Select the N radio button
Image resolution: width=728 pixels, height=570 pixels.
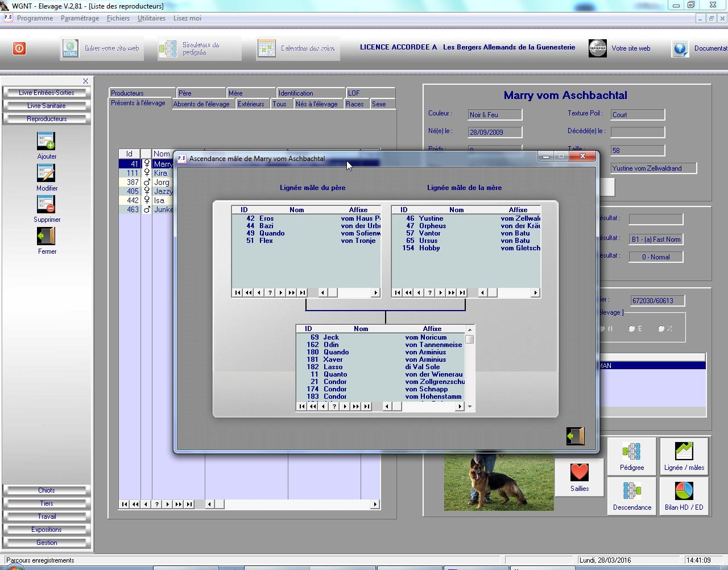coord(602,329)
